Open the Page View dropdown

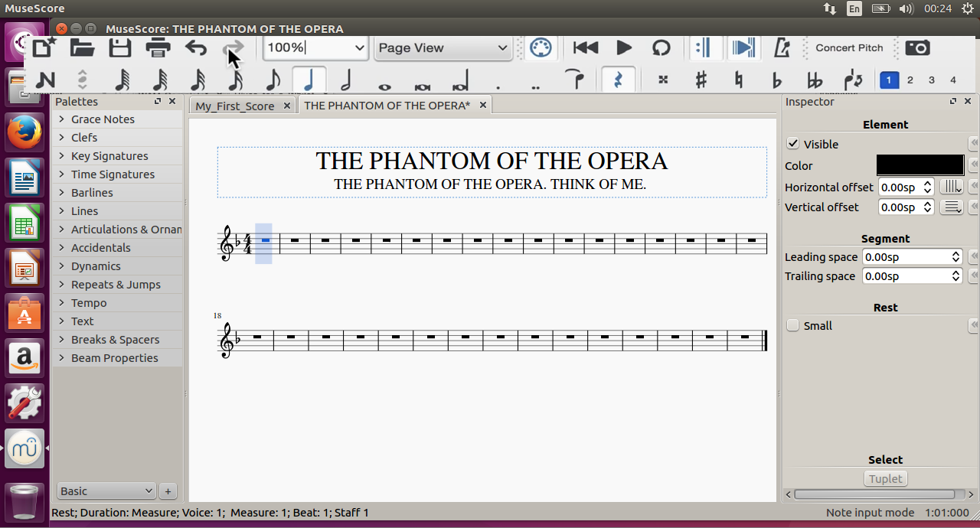pos(443,47)
